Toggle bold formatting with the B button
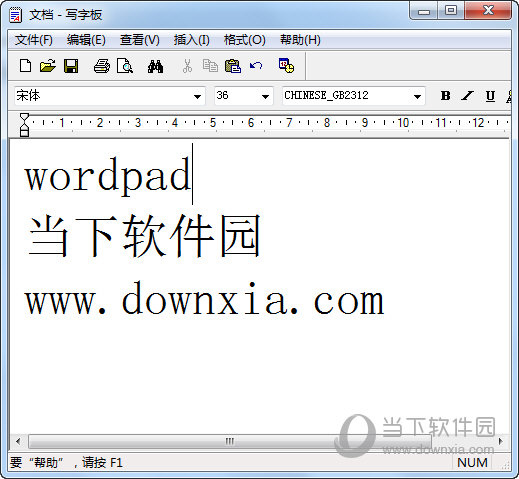Screen dimensions: 519x479 [x=445, y=96]
